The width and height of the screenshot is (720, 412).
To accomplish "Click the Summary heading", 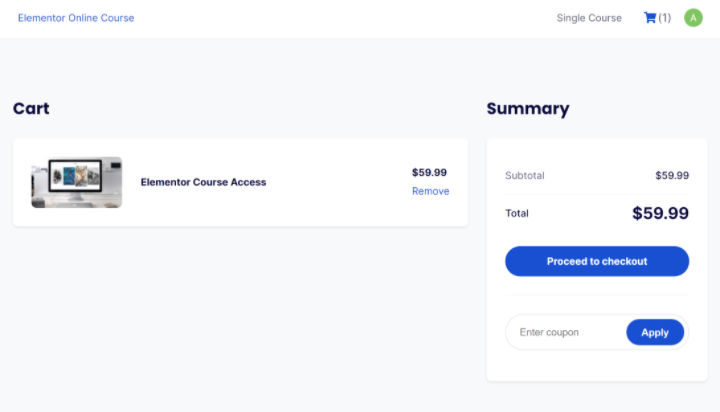I will click(528, 109).
